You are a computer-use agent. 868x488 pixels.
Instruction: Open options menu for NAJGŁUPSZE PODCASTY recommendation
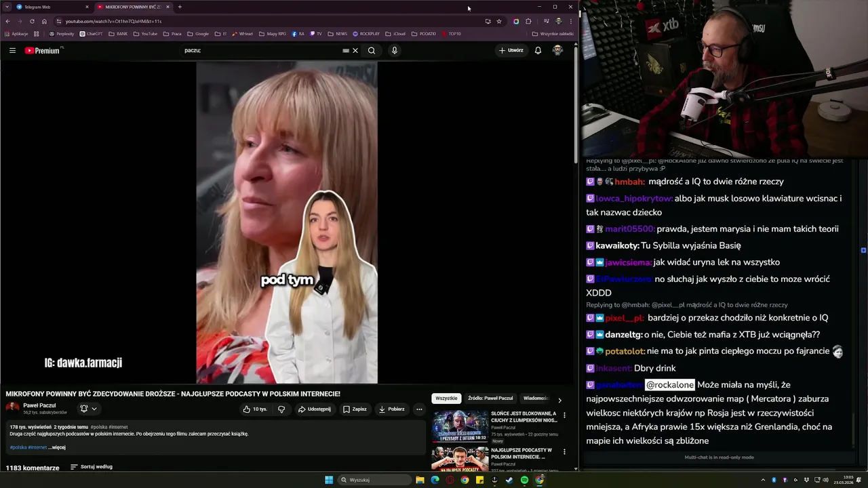pos(564,451)
